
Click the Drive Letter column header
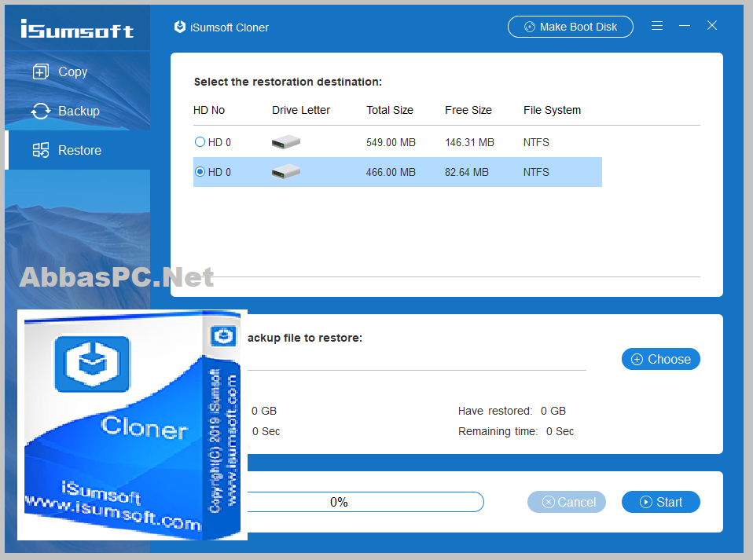300,111
